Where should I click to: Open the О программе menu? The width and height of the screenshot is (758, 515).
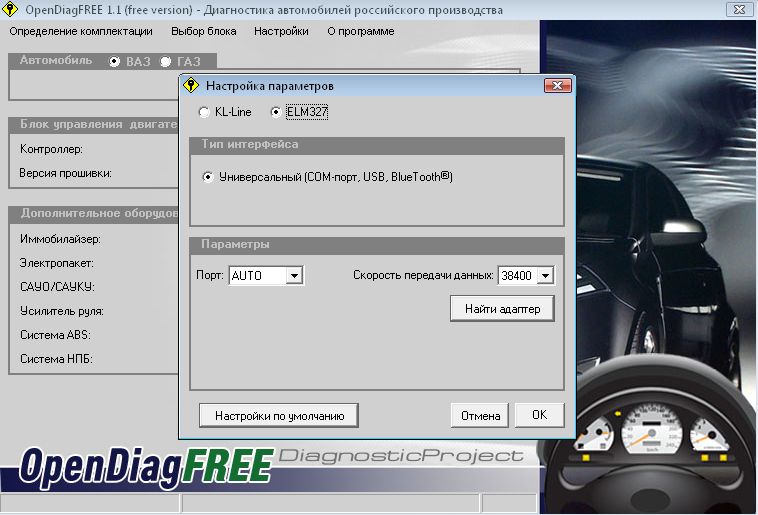[360, 31]
